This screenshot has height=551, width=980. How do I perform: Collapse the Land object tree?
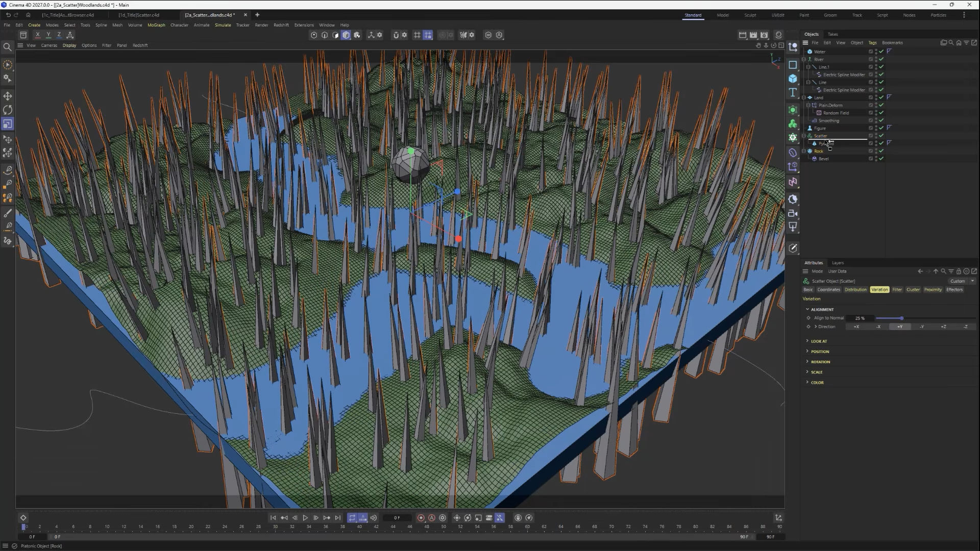coord(804,97)
